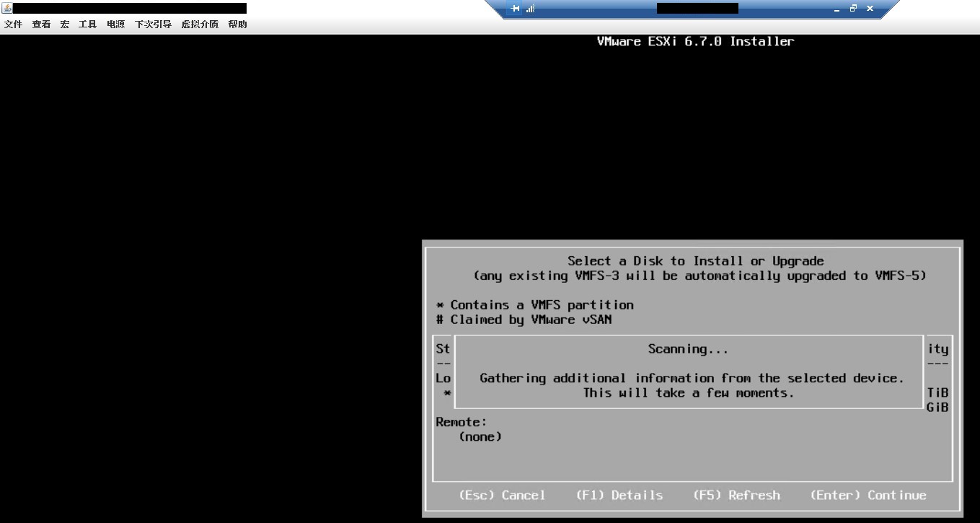This screenshot has height=523, width=980.
Task: Open the 宏 (Macro) menu
Action: point(65,25)
